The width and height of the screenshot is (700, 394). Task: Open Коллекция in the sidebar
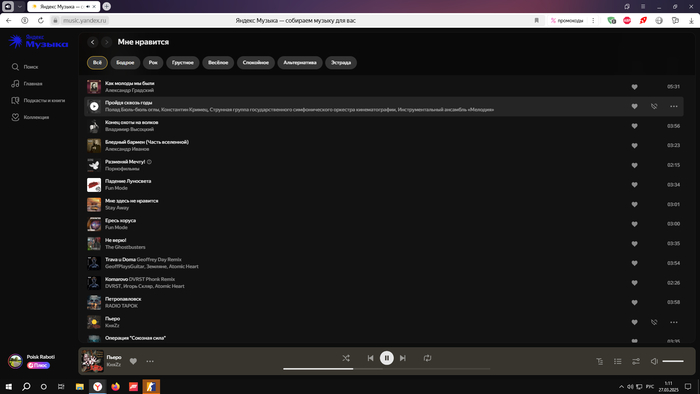(30, 117)
